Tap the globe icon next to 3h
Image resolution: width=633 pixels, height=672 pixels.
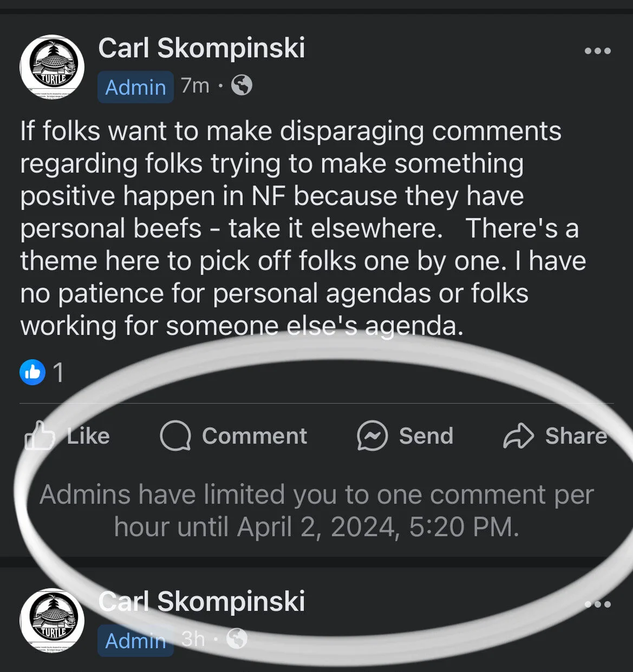(237, 638)
